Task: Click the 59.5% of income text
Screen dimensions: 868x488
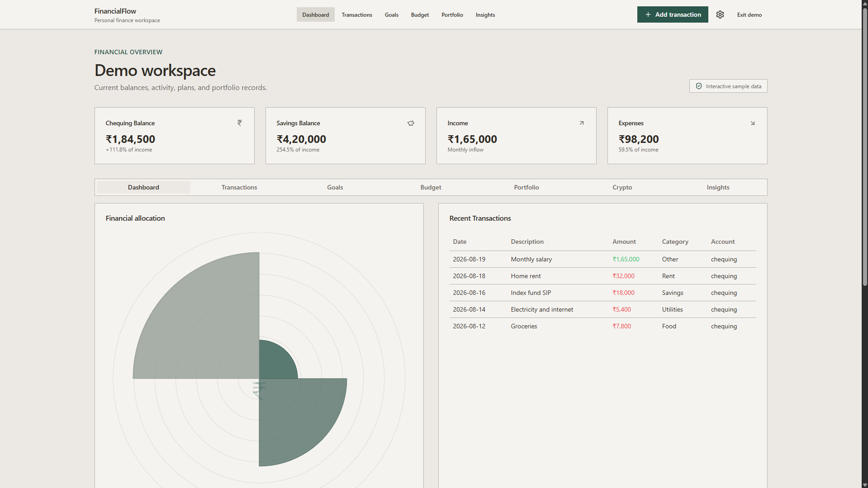Action: [638, 150]
